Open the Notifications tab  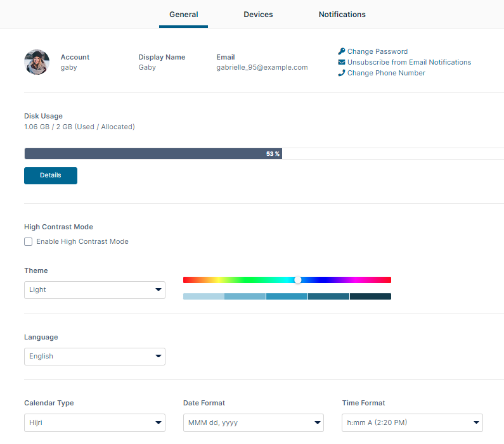click(342, 15)
